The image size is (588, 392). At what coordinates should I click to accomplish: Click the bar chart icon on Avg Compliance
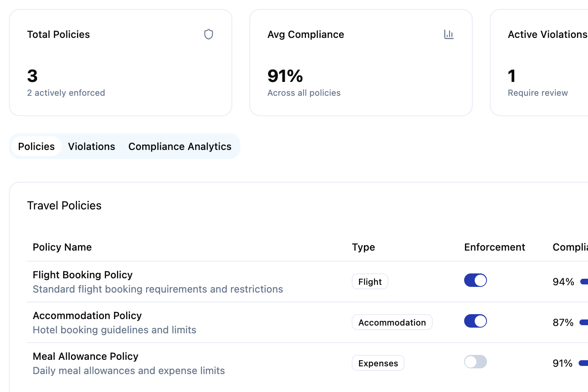click(449, 34)
